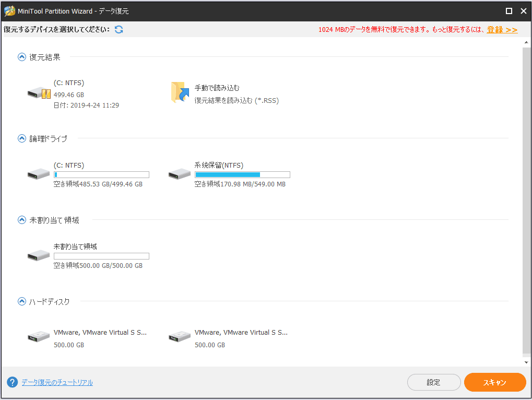The image size is (532, 400).
Task: Open the manual load folder icon
Action: point(180,92)
